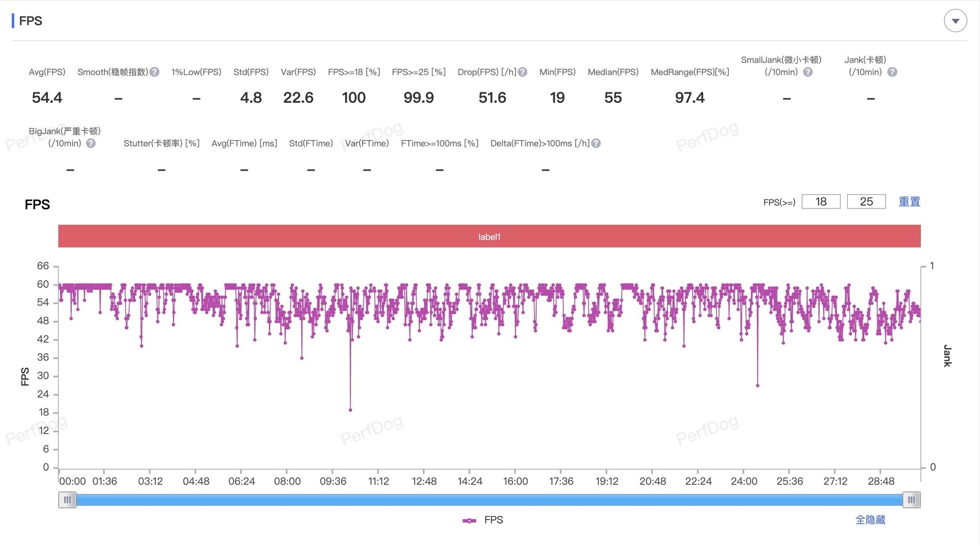Click help icon beside Drop(FPS) [/h]
The width and height of the screenshot is (980, 546).
[523, 72]
